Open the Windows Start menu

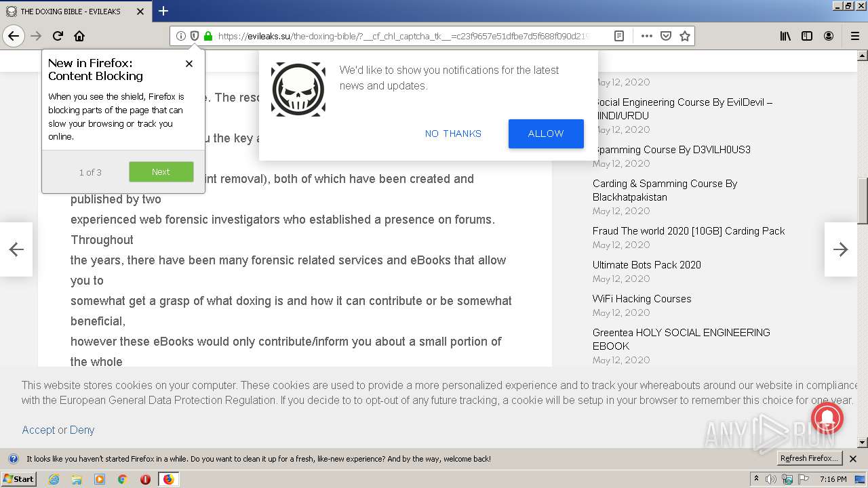(18, 479)
